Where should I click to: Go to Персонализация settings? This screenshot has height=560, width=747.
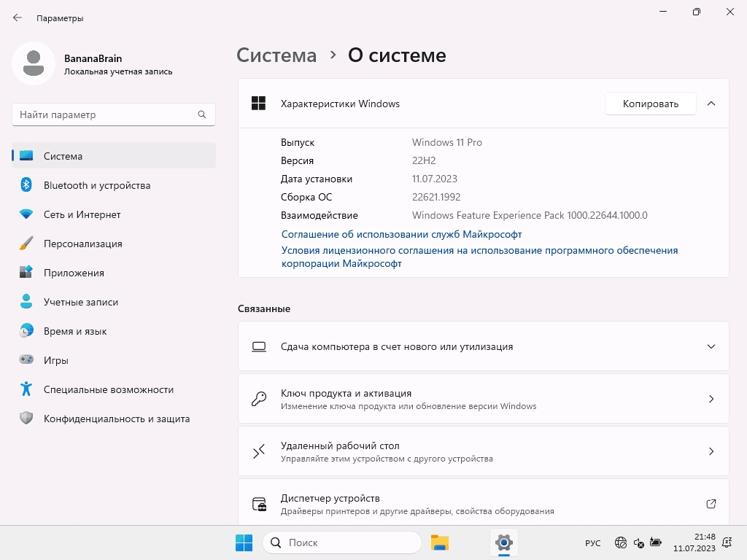click(114, 244)
